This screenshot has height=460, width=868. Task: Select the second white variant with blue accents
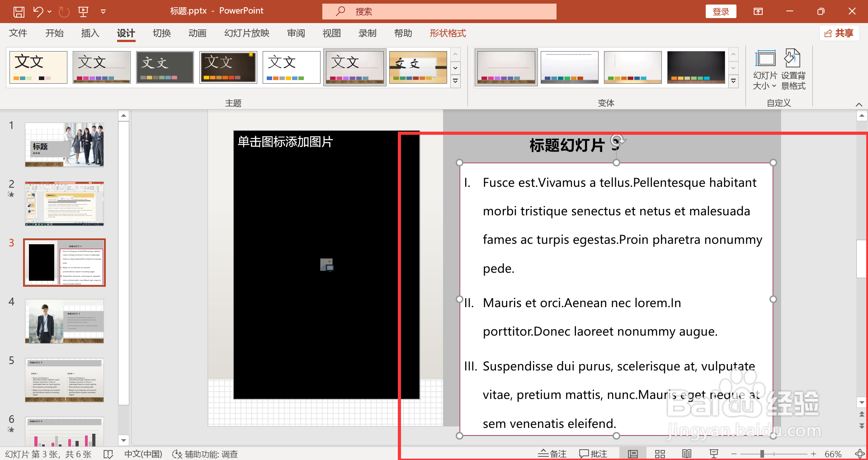pos(570,67)
